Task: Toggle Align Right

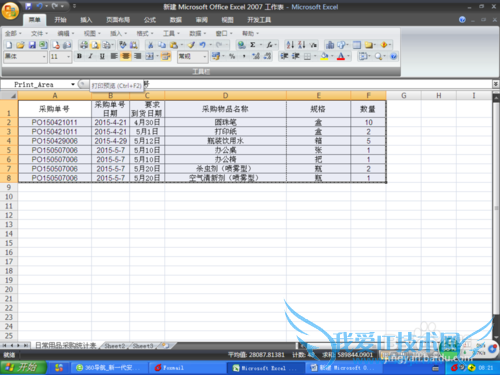Action: (x=137, y=56)
